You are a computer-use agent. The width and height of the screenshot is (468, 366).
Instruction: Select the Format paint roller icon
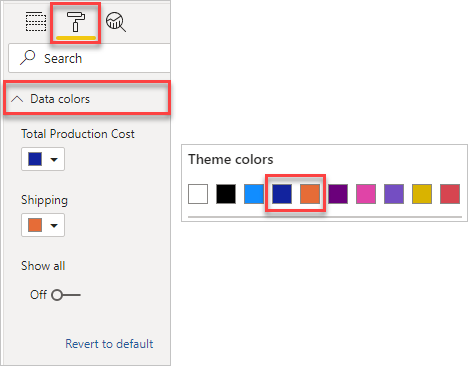(76, 22)
